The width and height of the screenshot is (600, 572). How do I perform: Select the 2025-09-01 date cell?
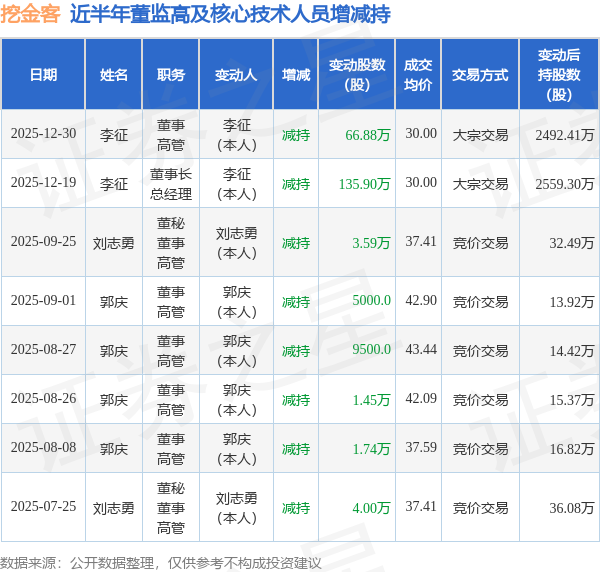pos(42,301)
